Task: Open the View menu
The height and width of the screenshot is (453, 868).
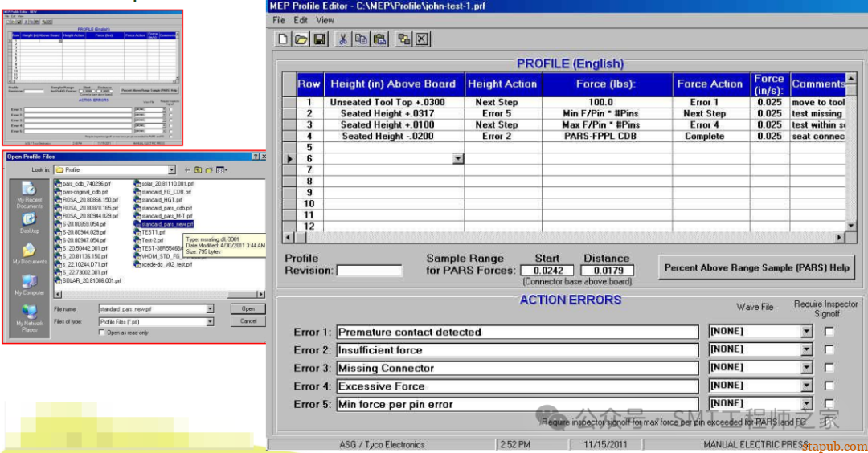Action: (325, 20)
